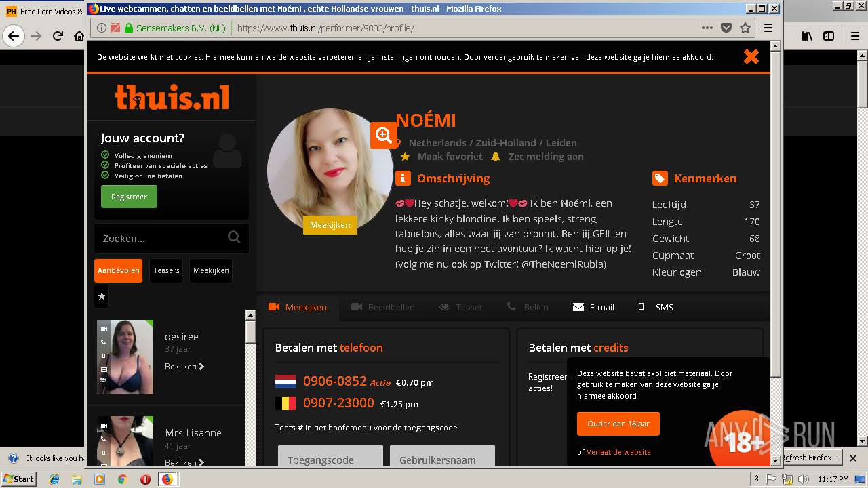Dismiss the orange cookie banner X
The width and height of the screenshot is (868, 488).
click(751, 57)
